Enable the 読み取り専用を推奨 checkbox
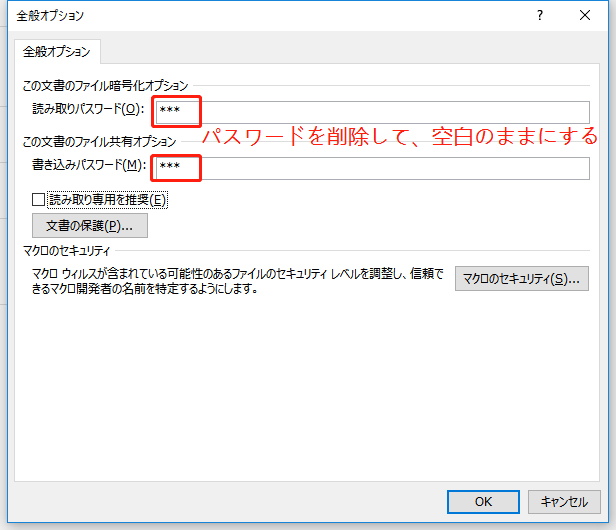Screen dimensions: 616x530 40,200
